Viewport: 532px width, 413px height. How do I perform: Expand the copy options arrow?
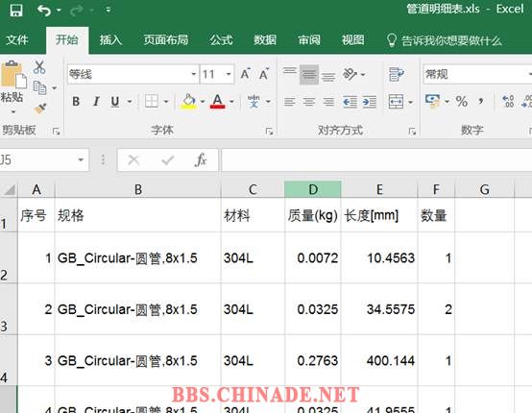coord(55,88)
